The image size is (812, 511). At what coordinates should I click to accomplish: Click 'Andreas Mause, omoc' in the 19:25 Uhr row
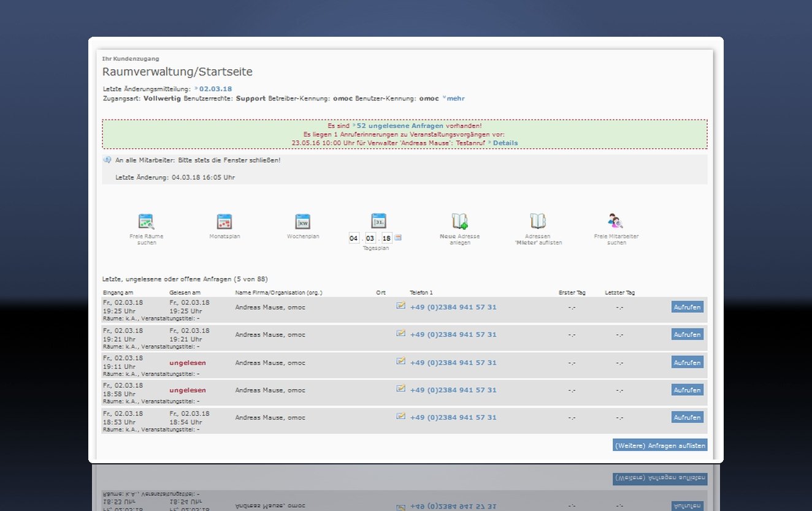click(x=270, y=307)
